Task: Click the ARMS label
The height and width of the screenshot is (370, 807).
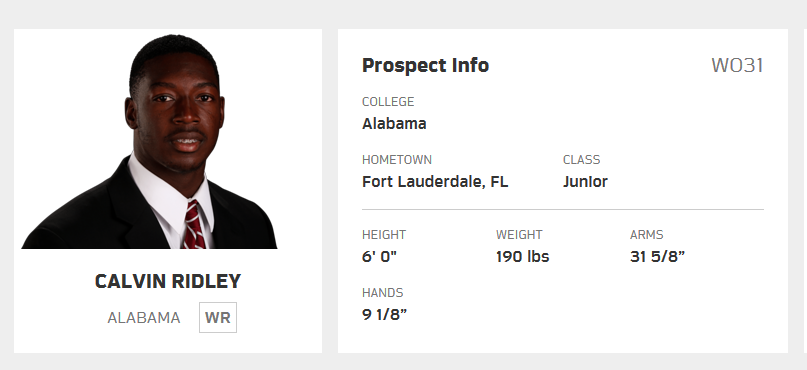Action: click(646, 235)
